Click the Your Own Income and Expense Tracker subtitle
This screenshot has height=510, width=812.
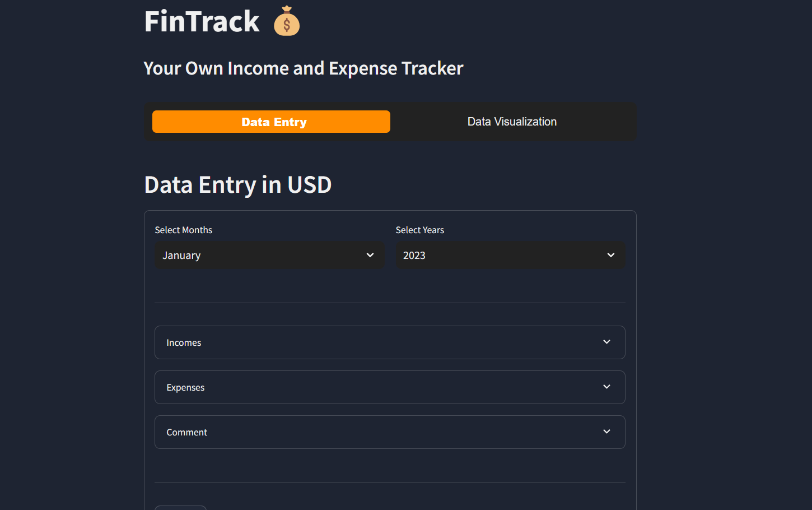(304, 68)
